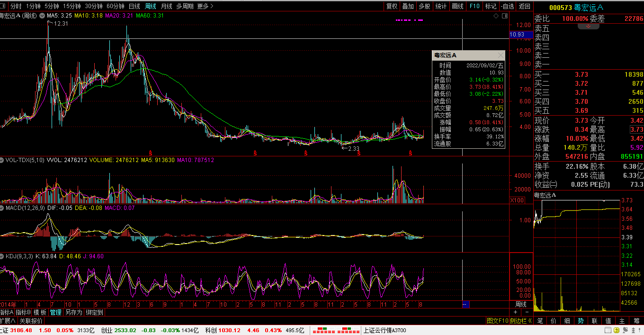The width and height of the screenshot is (644, 335).
Task: Open the 模板 template tab
Action: tap(40, 313)
